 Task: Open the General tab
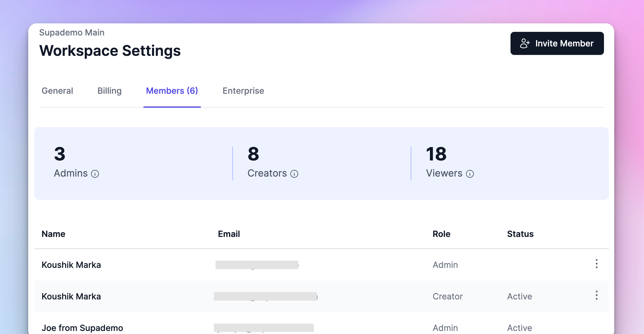(57, 91)
